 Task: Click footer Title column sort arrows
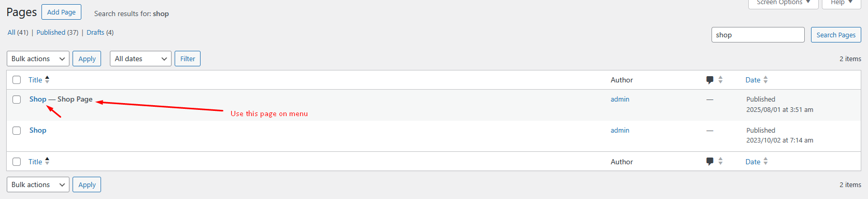click(x=47, y=161)
